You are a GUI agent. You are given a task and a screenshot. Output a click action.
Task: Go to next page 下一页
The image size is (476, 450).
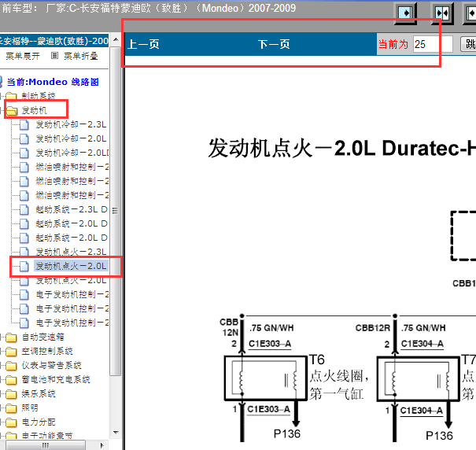274,44
